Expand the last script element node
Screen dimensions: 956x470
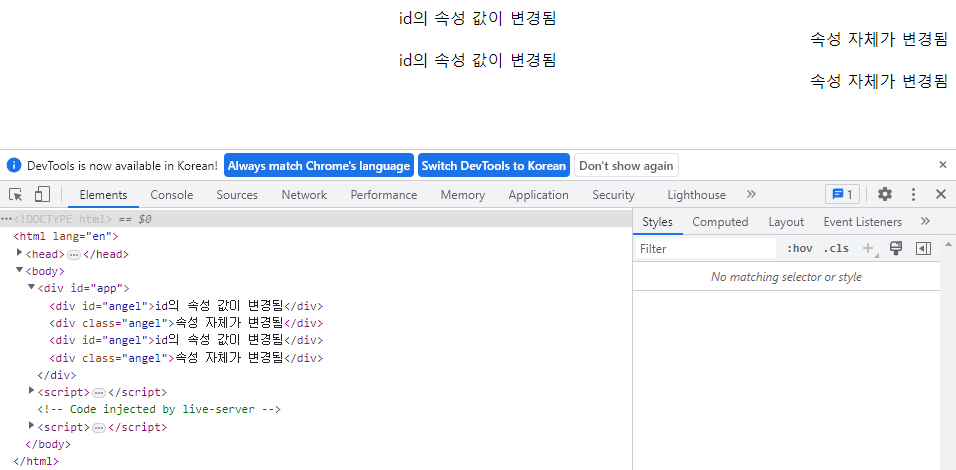32,425
